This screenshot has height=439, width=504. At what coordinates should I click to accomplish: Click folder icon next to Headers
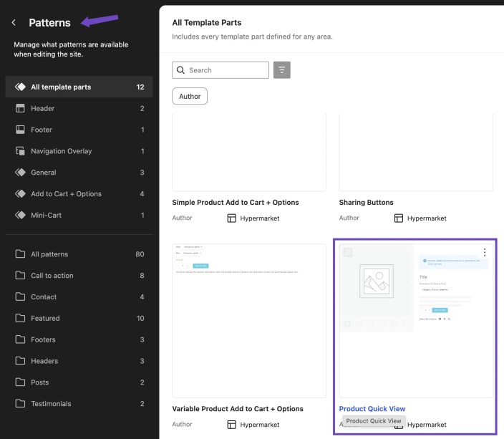coord(20,361)
